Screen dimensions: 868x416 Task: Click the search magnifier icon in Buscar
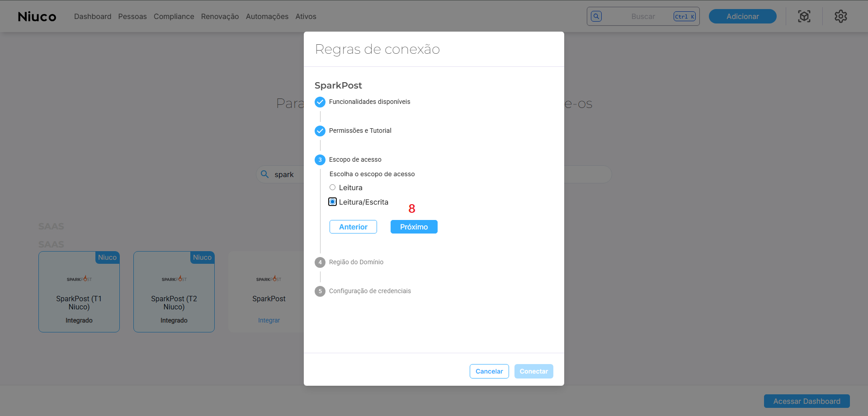click(x=596, y=16)
